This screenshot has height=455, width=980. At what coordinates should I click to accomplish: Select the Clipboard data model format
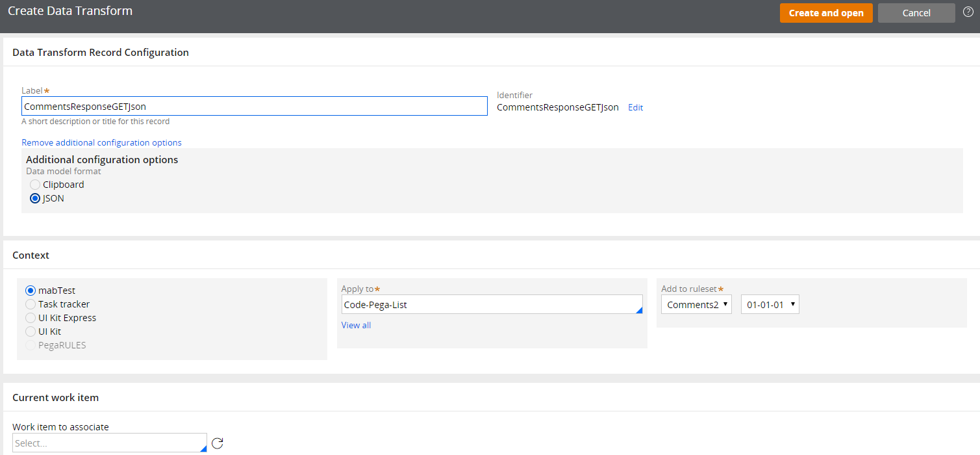[35, 185]
